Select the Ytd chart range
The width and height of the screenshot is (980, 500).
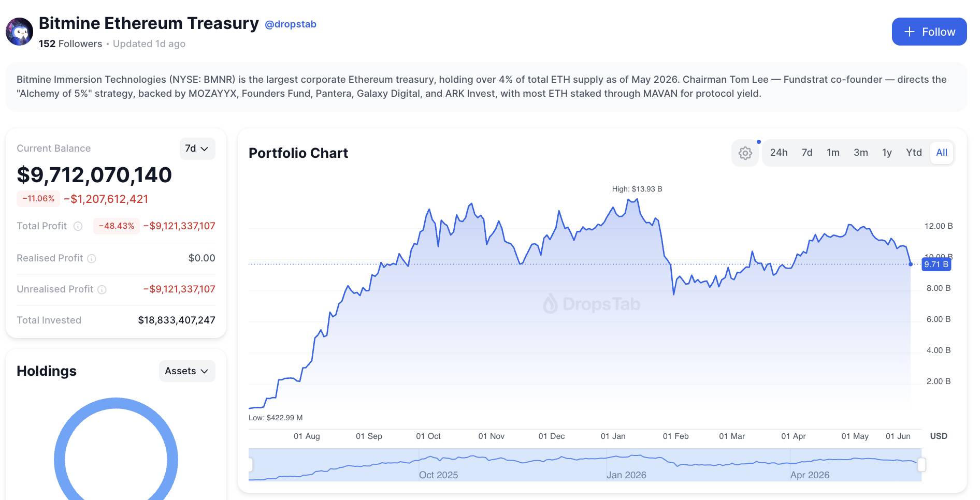[x=914, y=153]
